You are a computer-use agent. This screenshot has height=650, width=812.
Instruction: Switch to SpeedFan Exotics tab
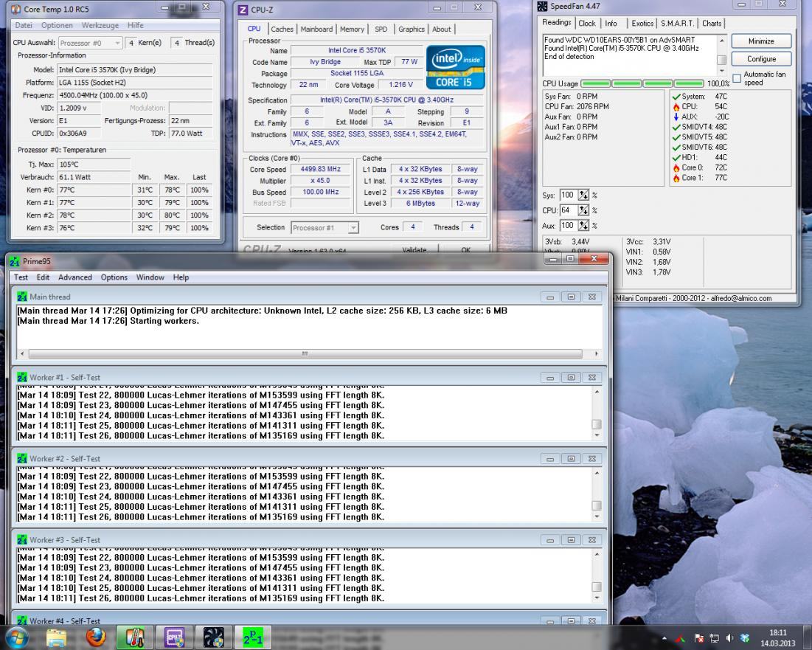pyautogui.click(x=642, y=24)
